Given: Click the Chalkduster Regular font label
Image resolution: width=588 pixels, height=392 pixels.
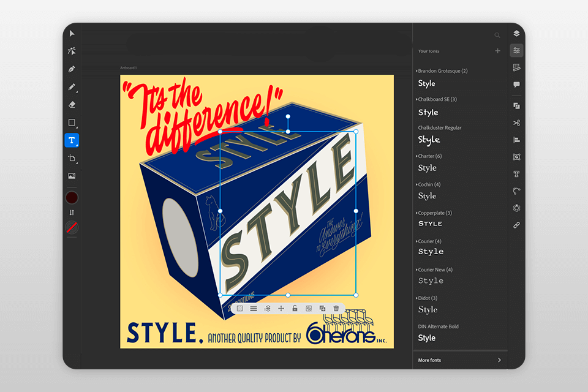Looking at the screenshot, I should point(440,127).
